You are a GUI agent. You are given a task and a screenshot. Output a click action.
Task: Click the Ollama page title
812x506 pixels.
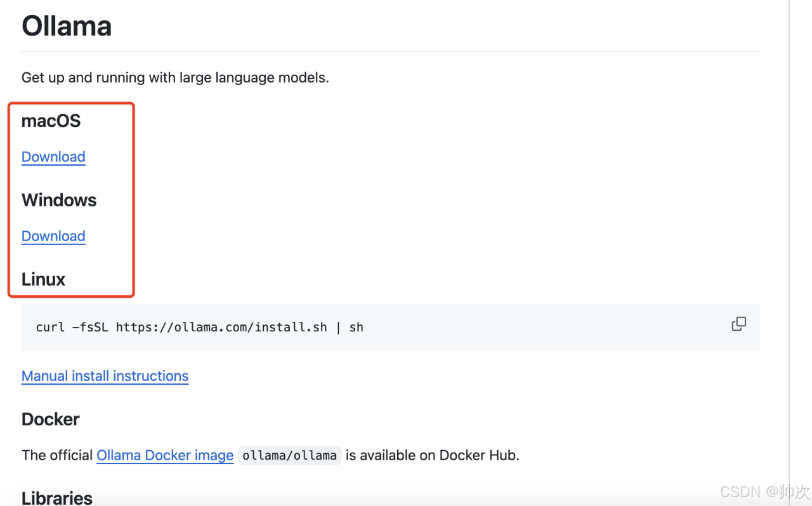(x=67, y=26)
